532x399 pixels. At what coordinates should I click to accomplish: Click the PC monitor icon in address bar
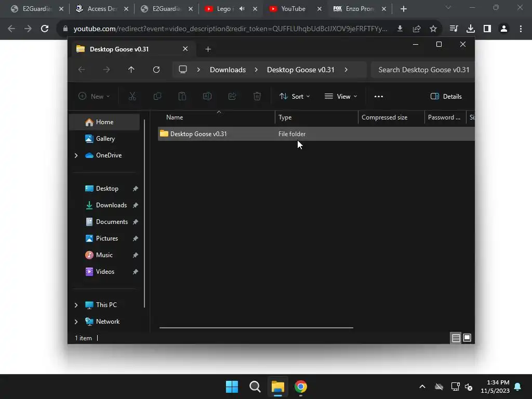(x=183, y=70)
